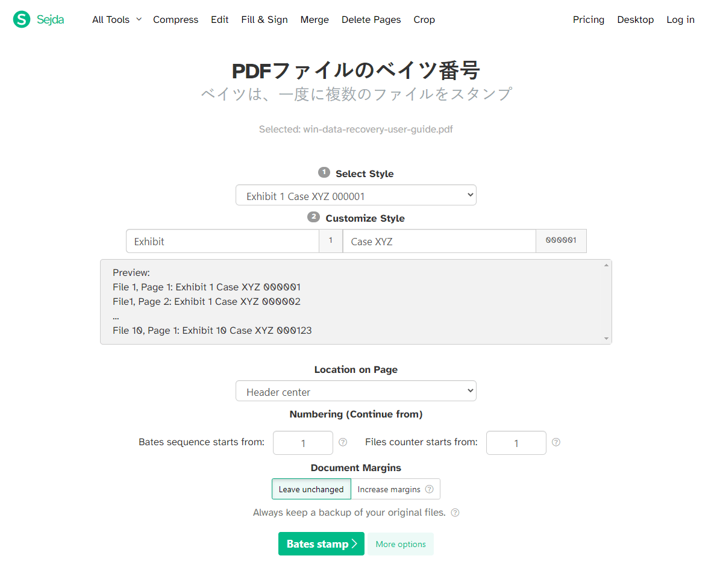Enable the Increase margins option

389,489
